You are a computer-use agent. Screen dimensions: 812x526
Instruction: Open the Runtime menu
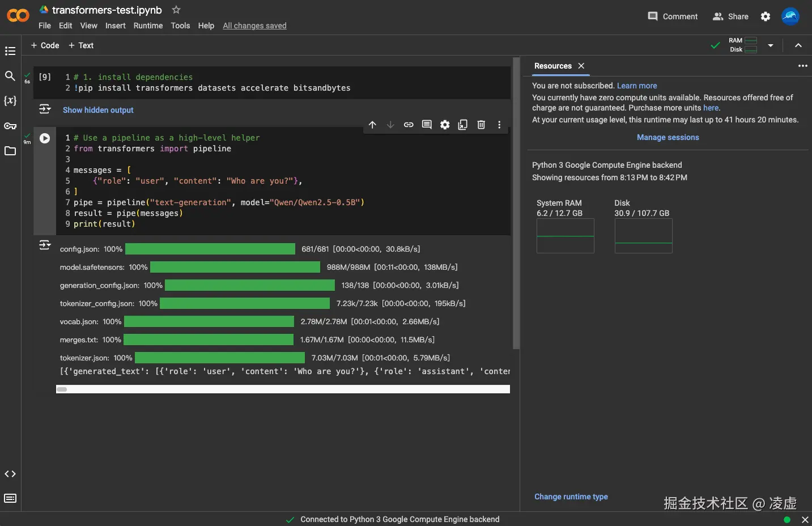tap(148, 26)
